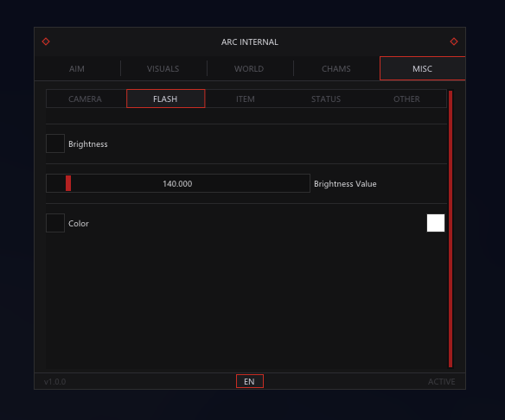The height and width of the screenshot is (420, 505).
Task: Switch to the AIM tab
Action: pyautogui.click(x=77, y=68)
